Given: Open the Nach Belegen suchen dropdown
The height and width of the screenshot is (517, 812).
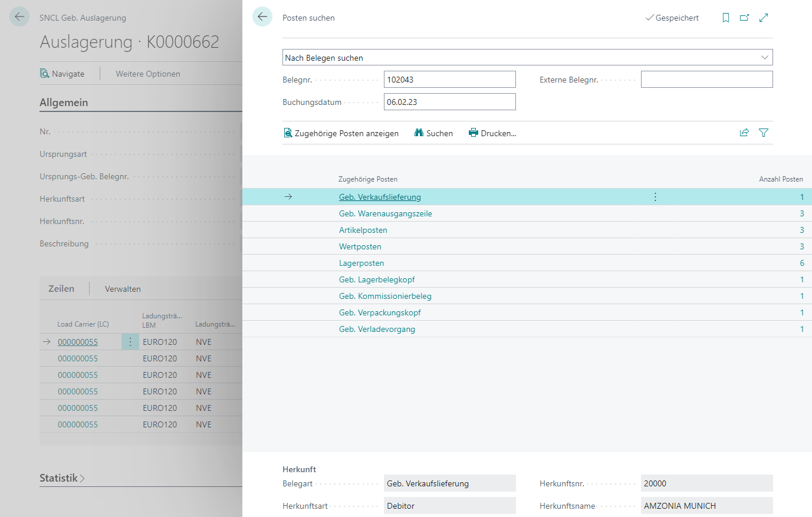Looking at the screenshot, I should (527, 58).
